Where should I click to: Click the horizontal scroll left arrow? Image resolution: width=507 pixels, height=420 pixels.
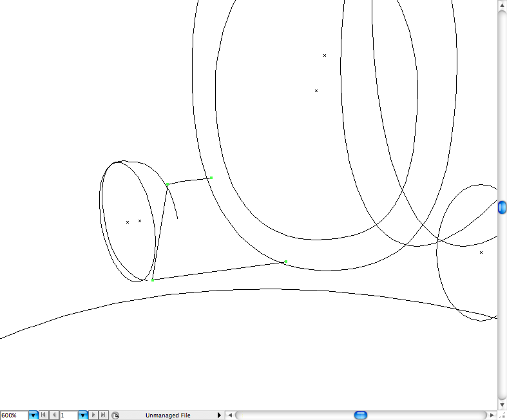coord(230,415)
